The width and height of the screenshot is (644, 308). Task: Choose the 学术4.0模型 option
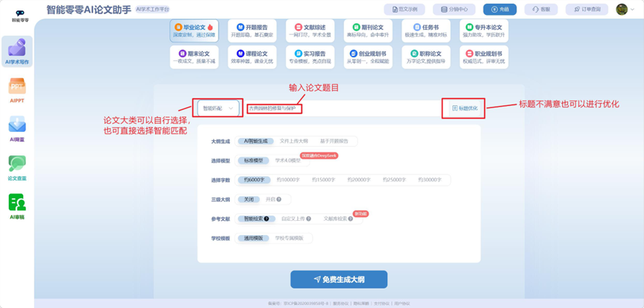click(x=287, y=160)
